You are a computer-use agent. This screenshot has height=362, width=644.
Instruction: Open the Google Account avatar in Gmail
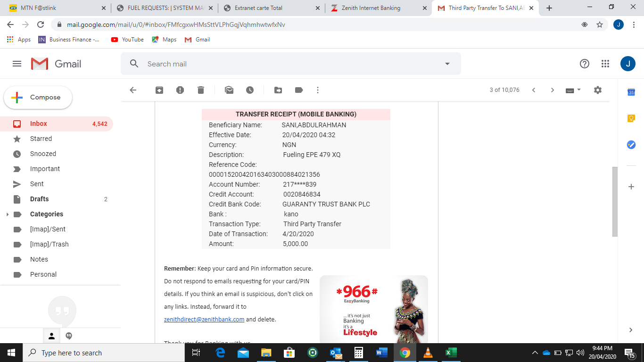(628, 64)
